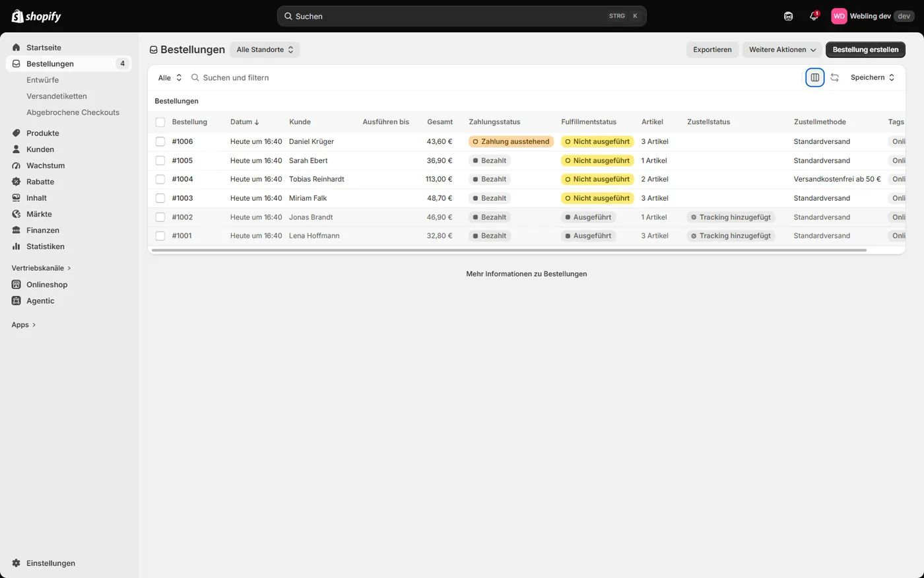Click the Statistiken bar chart icon
Screen dimensions: 924x578
(x=16, y=246)
